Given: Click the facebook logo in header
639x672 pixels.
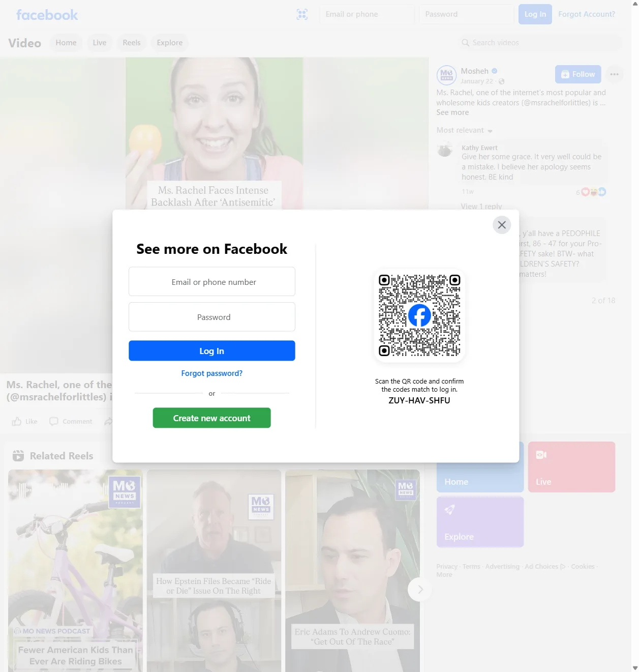Looking at the screenshot, I should coord(47,15).
